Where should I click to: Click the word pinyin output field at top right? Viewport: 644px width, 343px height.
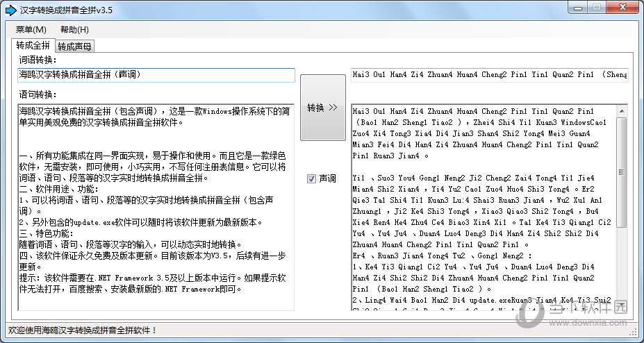tap(490, 75)
